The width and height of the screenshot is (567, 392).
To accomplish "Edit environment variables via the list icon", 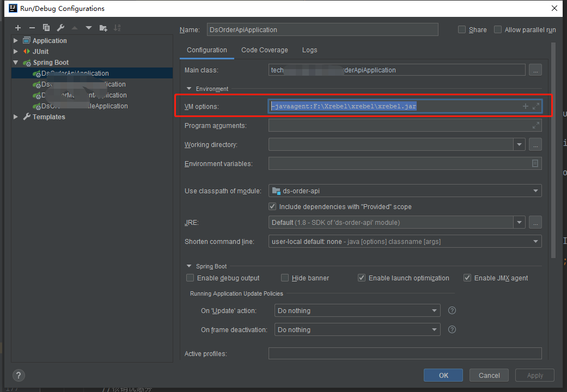I will point(535,163).
